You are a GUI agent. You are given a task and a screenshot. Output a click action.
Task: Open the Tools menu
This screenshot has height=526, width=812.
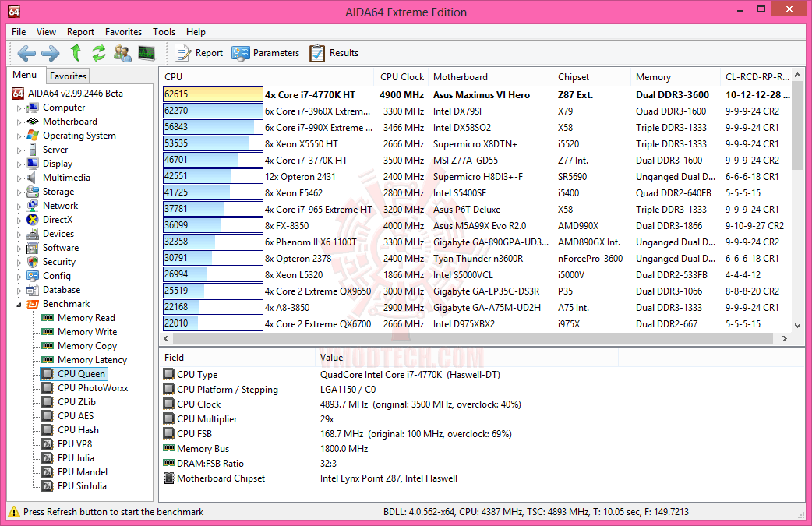164,32
